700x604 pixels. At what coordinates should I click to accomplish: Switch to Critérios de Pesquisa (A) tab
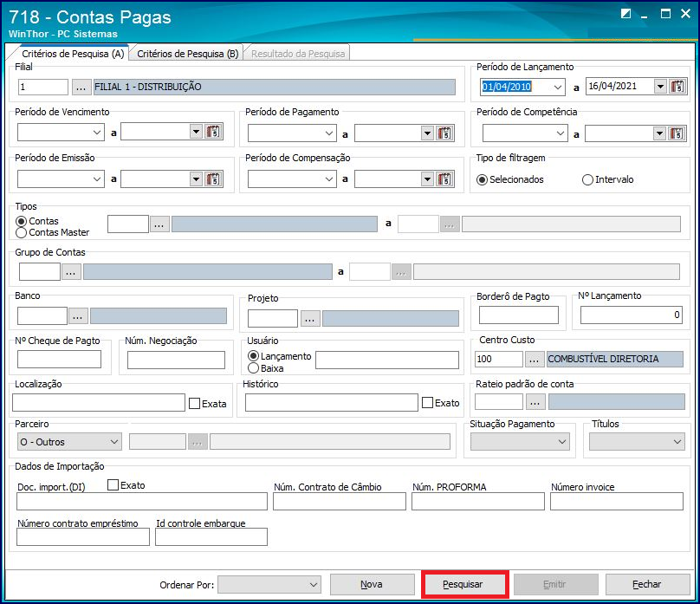[x=73, y=54]
